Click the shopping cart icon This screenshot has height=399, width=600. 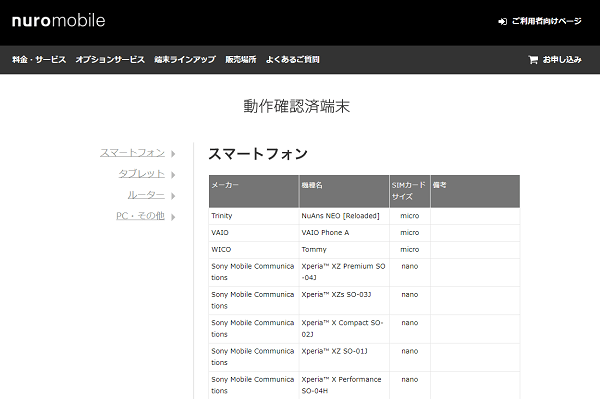coord(533,60)
